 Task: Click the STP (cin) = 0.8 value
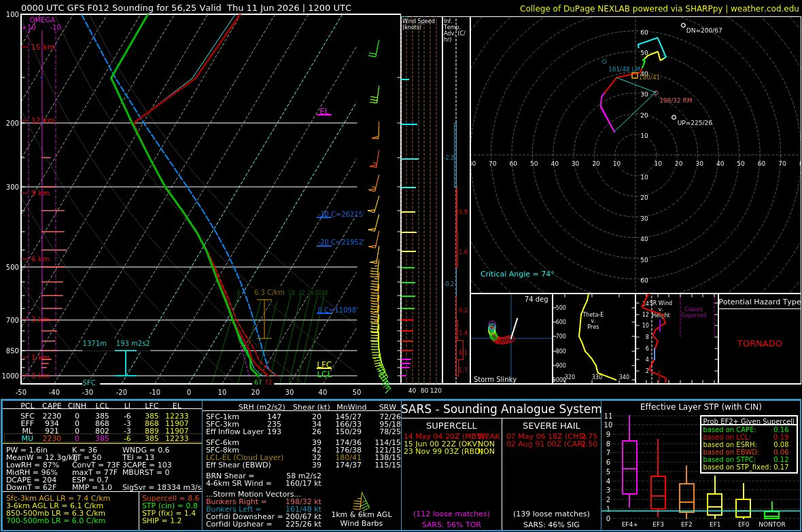click(169, 506)
